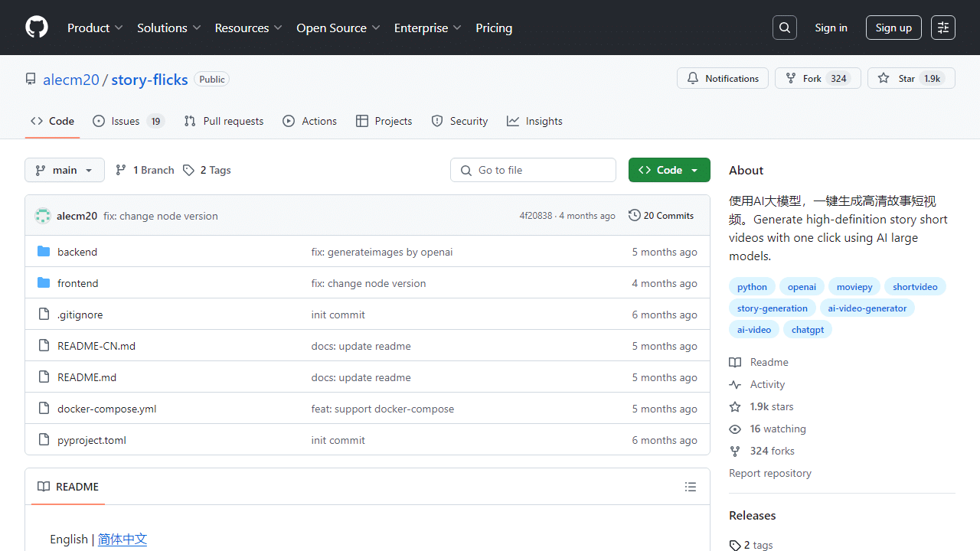The width and height of the screenshot is (980, 551).
Task: Click the eye icon beside 16 watching
Action: coord(735,429)
